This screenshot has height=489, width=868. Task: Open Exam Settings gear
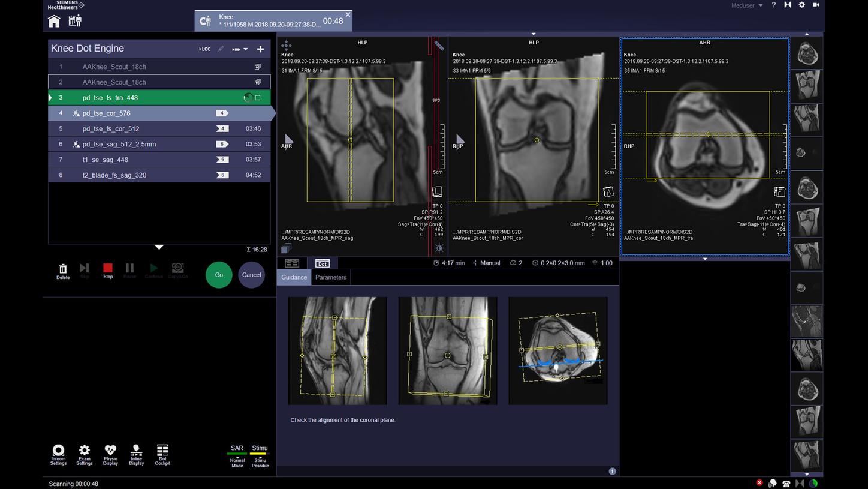click(85, 454)
